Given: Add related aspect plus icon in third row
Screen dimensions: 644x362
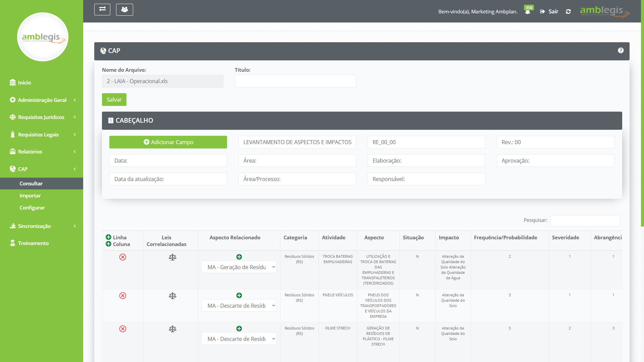Looking at the screenshot, I should click(239, 328).
